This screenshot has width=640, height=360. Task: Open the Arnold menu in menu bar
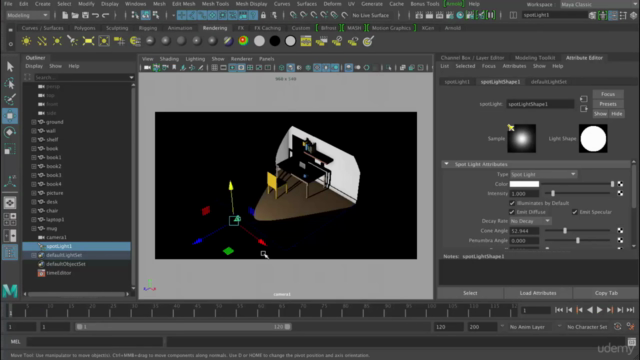point(453,4)
